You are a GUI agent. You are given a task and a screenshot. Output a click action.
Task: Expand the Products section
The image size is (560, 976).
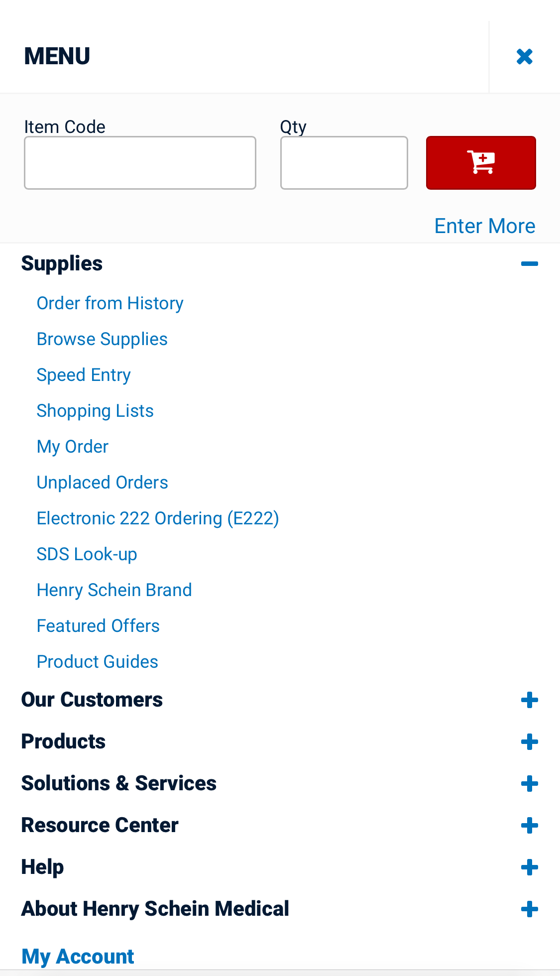(x=530, y=741)
